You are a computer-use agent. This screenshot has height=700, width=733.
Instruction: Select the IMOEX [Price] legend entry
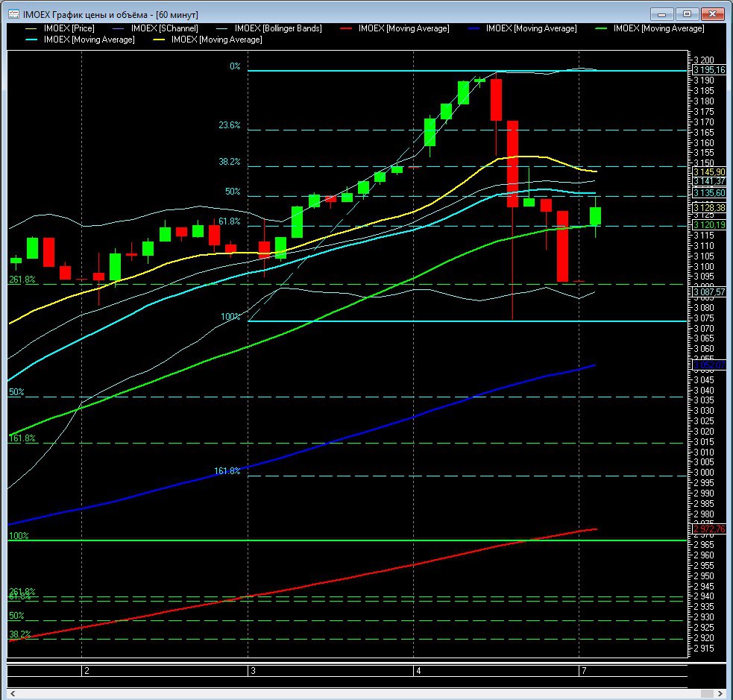[69, 28]
